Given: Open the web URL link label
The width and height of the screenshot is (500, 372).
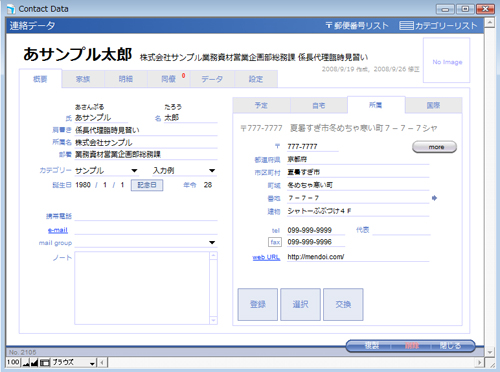Looking at the screenshot, I should (x=266, y=257).
